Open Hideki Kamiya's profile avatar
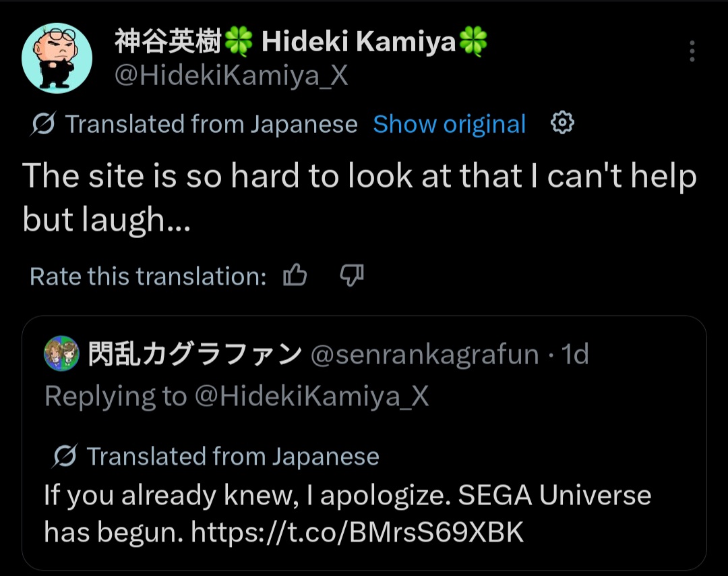Image resolution: width=728 pixels, height=576 pixels. tap(57, 58)
